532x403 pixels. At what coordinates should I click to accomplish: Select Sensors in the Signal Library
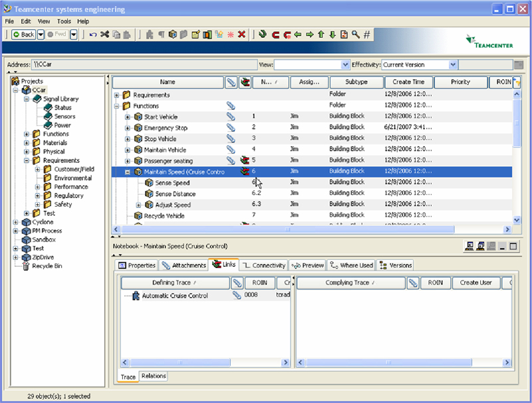65,116
